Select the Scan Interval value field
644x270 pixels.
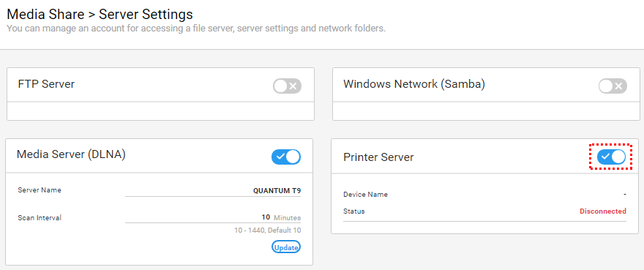[x=213, y=217]
